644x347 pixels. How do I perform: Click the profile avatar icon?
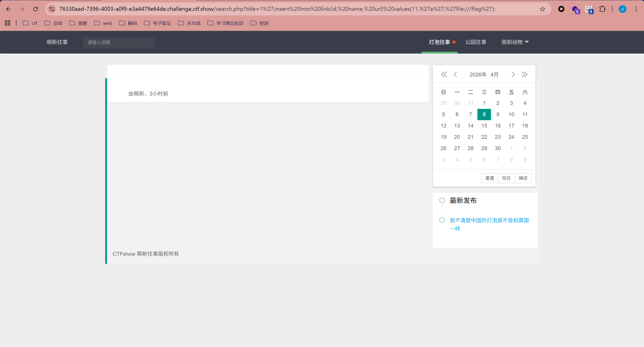[622, 9]
